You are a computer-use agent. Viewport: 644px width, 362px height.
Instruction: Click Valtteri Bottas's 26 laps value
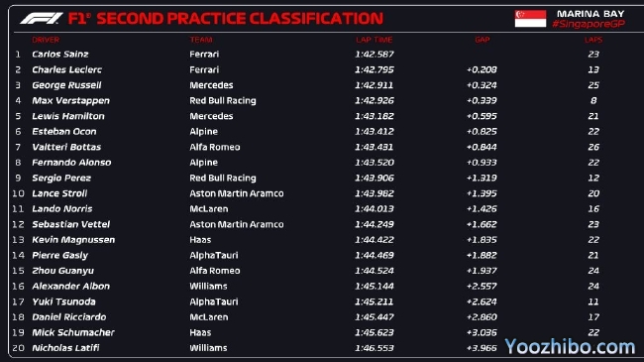tap(593, 147)
